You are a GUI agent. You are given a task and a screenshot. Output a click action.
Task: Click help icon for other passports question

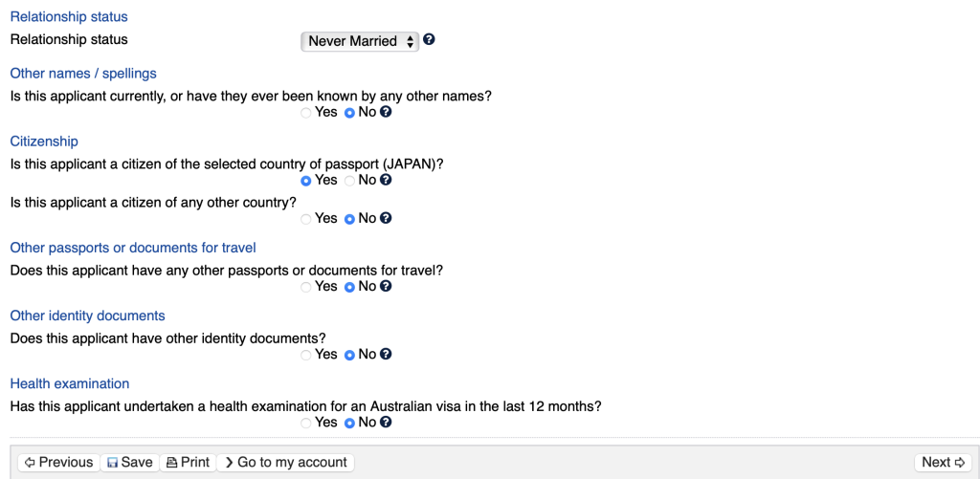pos(386,286)
